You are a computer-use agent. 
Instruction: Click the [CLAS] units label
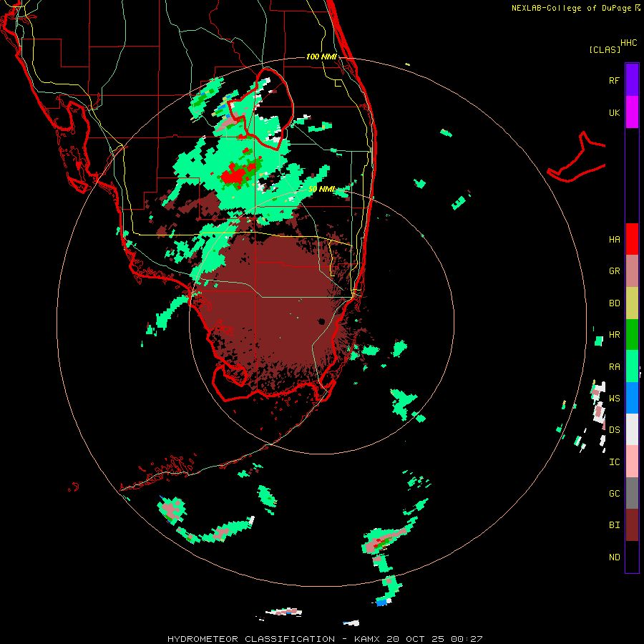[x=605, y=49]
